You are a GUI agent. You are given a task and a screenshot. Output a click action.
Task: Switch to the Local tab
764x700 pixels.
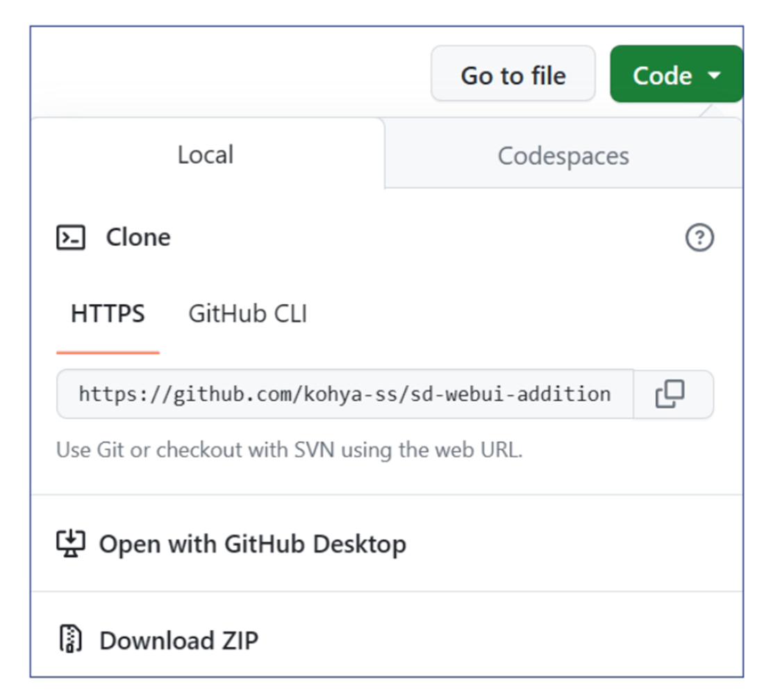tap(206, 154)
